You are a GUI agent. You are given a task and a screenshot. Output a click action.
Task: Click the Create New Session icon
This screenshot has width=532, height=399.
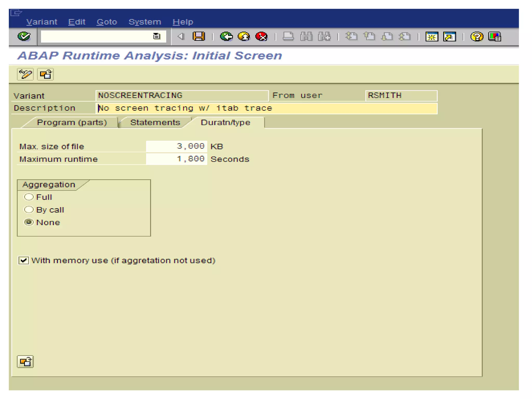click(432, 37)
